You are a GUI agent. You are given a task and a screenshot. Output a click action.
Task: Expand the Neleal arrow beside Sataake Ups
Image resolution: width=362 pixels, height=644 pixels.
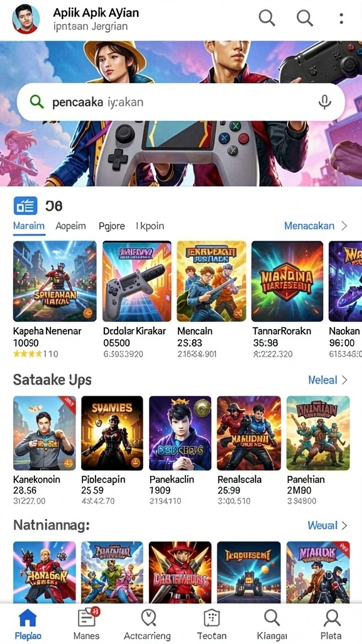[344, 380]
